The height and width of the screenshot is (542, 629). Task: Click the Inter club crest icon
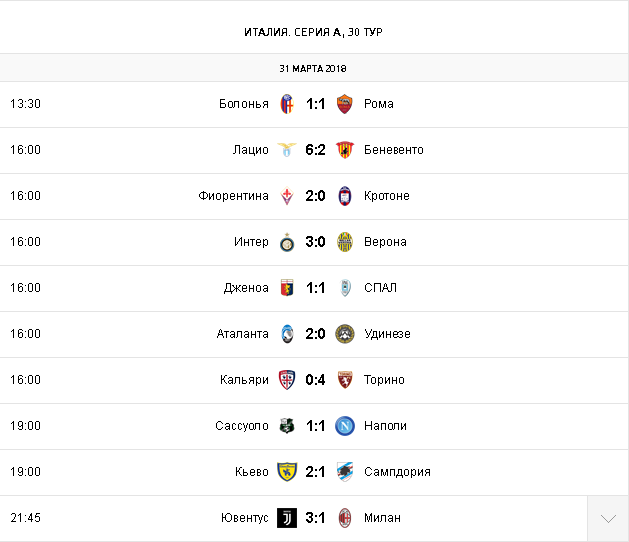pyautogui.click(x=287, y=242)
